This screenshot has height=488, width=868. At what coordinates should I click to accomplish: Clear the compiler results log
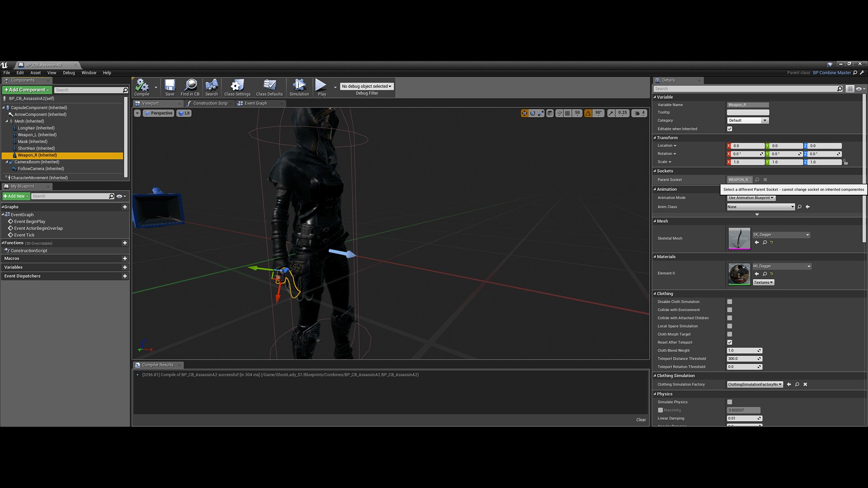point(641,420)
